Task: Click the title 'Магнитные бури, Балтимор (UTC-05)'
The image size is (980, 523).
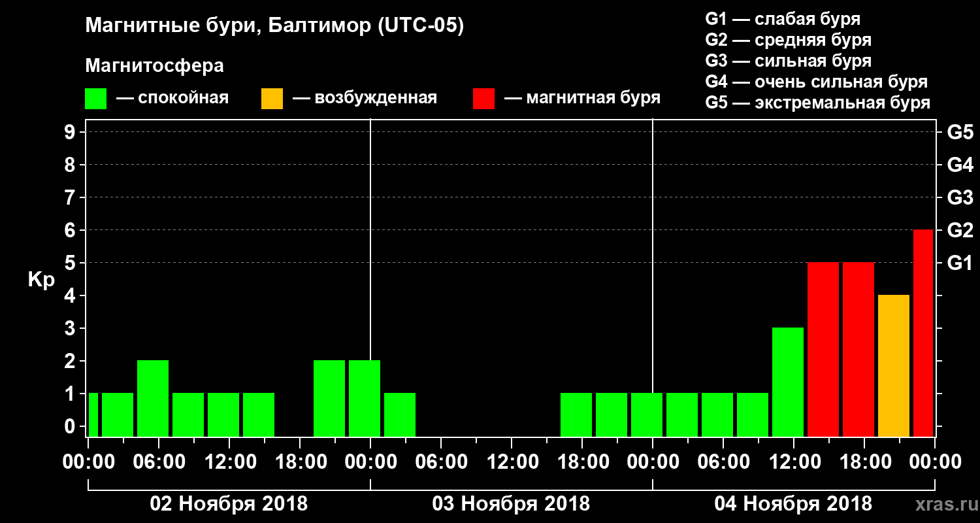Action: [274, 26]
